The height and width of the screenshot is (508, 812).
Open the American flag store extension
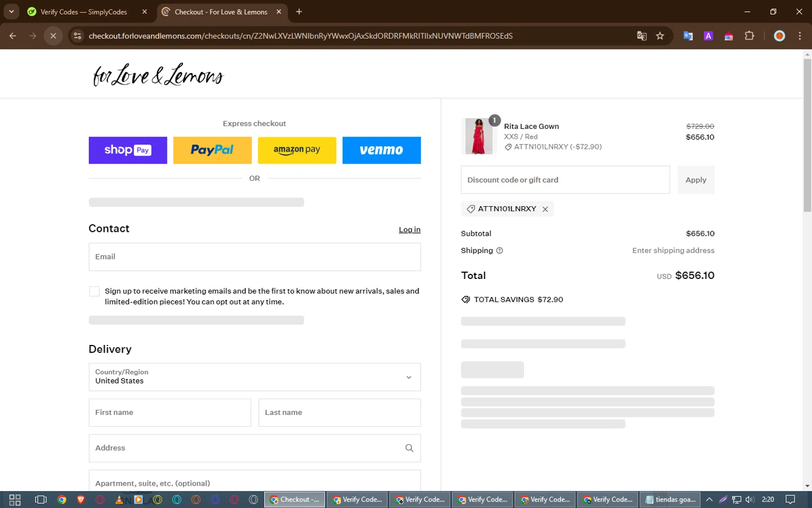729,36
